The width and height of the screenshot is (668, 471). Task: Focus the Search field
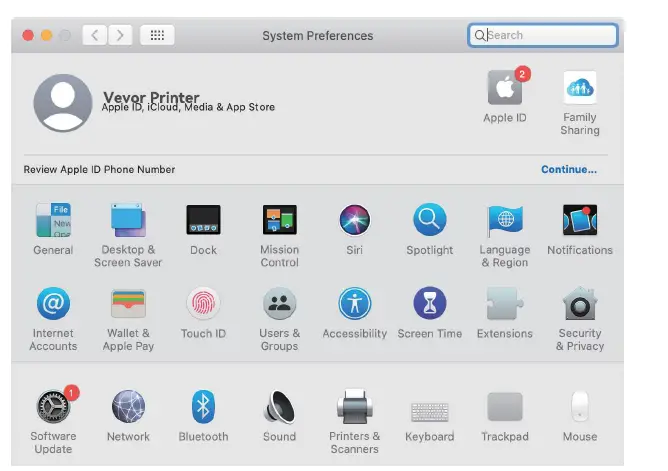[x=543, y=35]
